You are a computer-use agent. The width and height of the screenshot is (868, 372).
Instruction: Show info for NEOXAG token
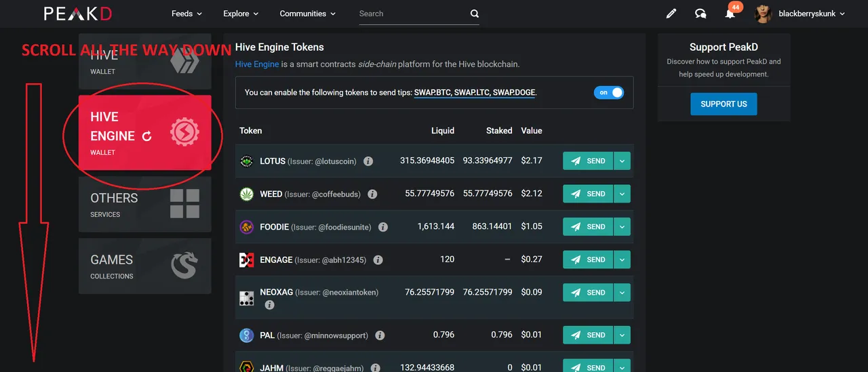tap(269, 305)
